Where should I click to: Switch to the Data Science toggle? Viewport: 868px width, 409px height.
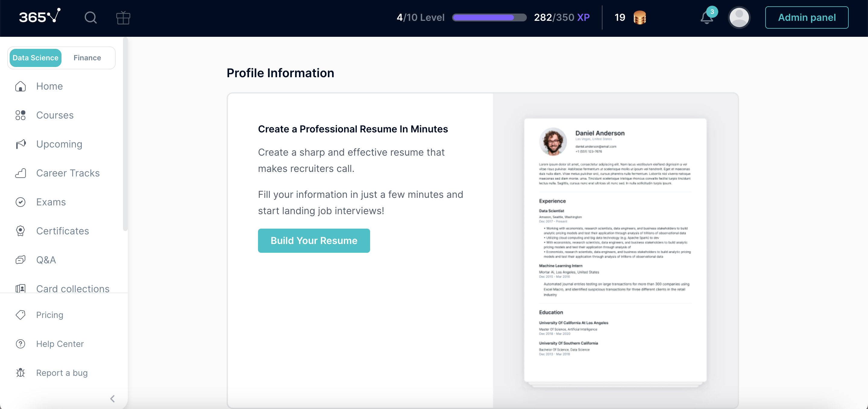coord(35,58)
